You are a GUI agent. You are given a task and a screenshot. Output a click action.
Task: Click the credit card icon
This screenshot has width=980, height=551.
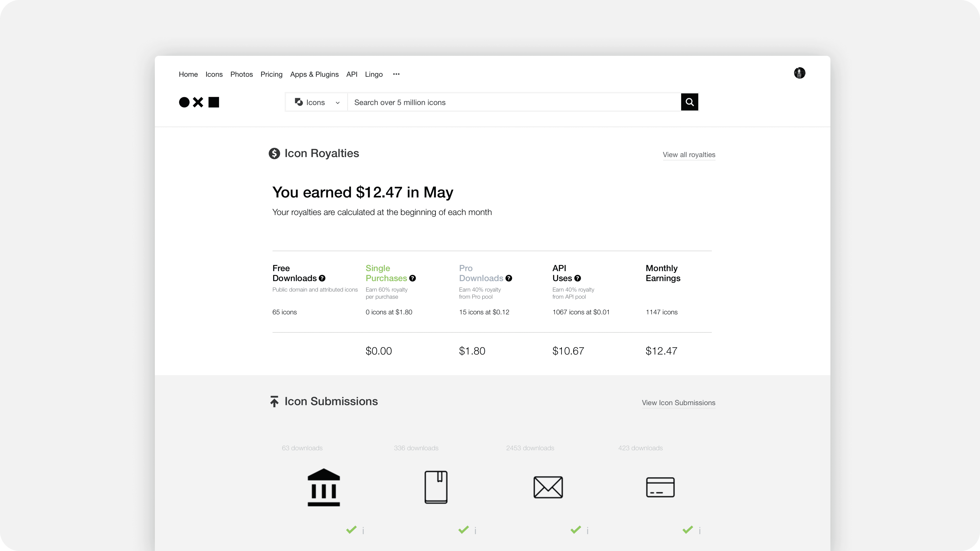click(x=660, y=487)
